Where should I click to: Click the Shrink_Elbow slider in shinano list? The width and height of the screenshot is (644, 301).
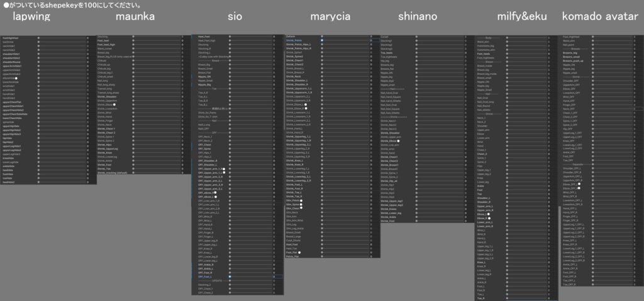[440, 141]
